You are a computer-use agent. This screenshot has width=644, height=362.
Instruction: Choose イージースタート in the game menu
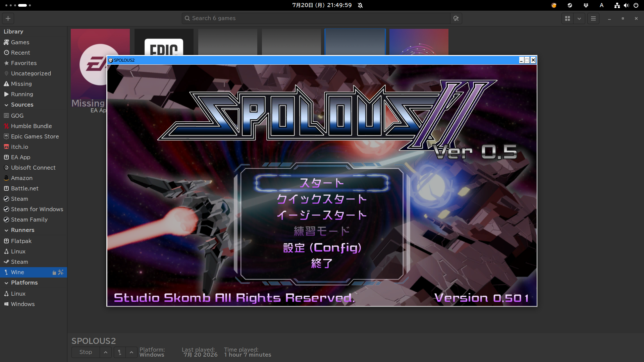[322, 215]
